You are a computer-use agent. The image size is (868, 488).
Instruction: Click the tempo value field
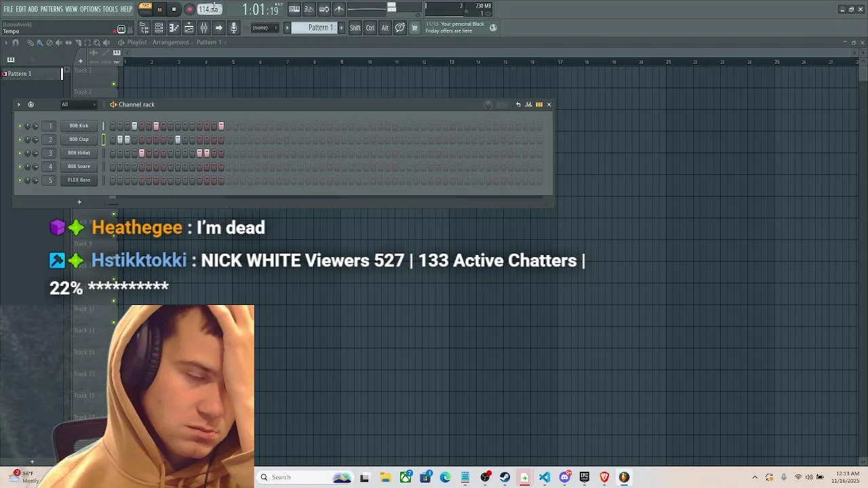pyautogui.click(x=209, y=9)
